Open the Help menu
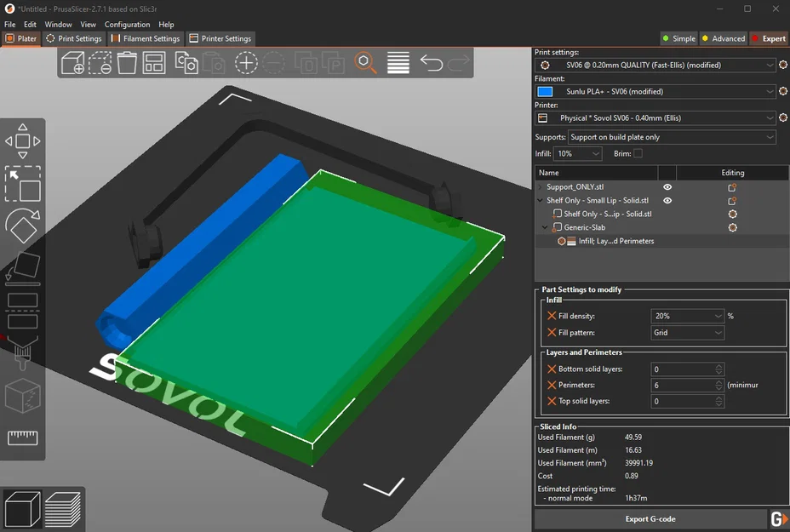This screenshot has width=790, height=532. click(x=166, y=24)
